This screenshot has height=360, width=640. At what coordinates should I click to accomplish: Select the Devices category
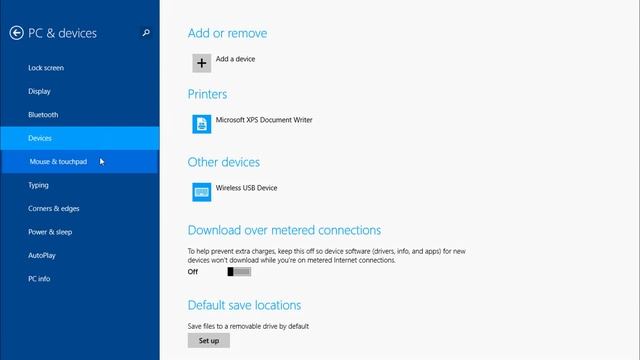80,138
